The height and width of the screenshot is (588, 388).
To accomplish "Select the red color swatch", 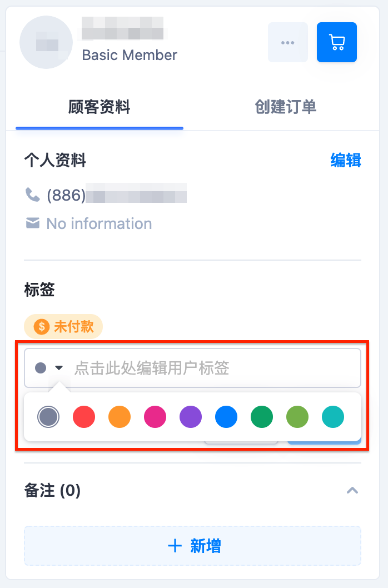I will pyautogui.click(x=84, y=417).
